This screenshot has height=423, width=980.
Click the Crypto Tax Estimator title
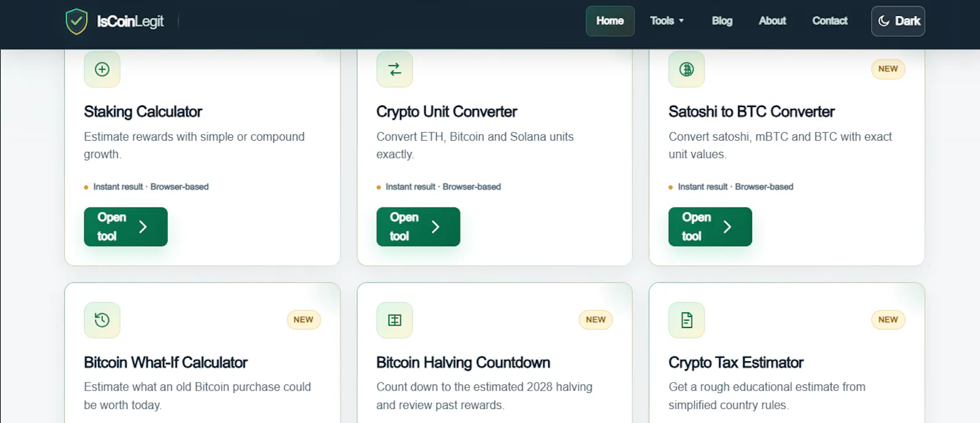tap(736, 362)
